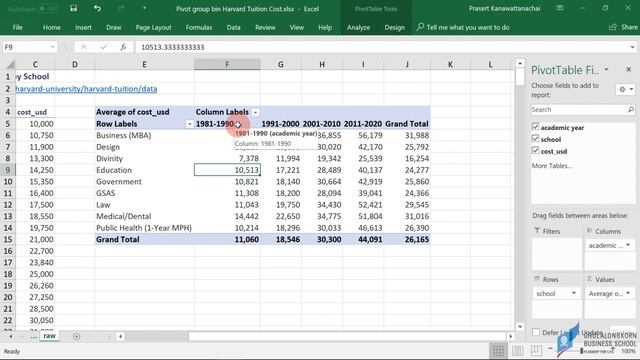Click the Select All corner triangle

(x=10, y=64)
